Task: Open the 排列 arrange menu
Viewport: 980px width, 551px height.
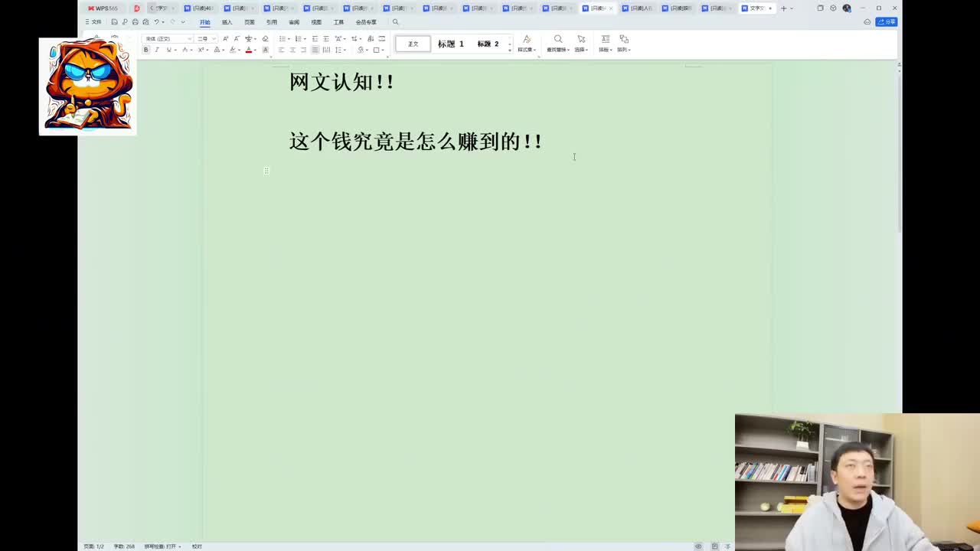Action: (x=624, y=44)
